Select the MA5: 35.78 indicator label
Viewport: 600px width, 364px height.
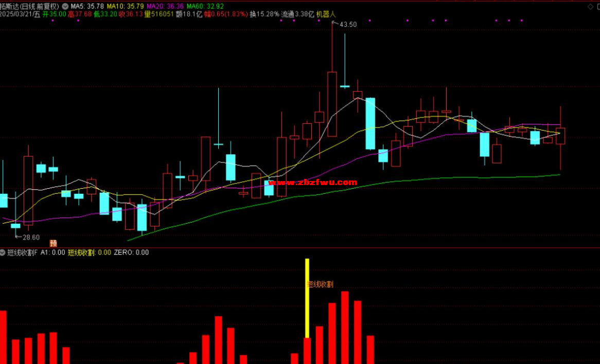point(87,6)
